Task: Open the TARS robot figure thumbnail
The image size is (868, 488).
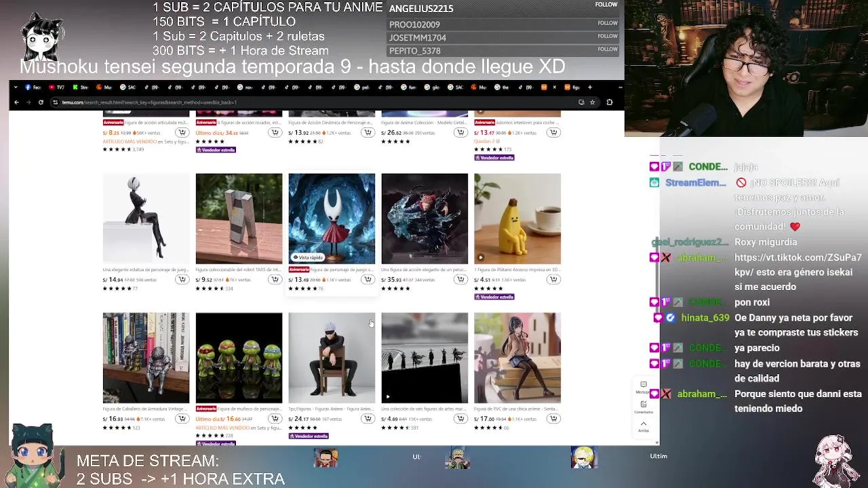Action: coord(239,218)
